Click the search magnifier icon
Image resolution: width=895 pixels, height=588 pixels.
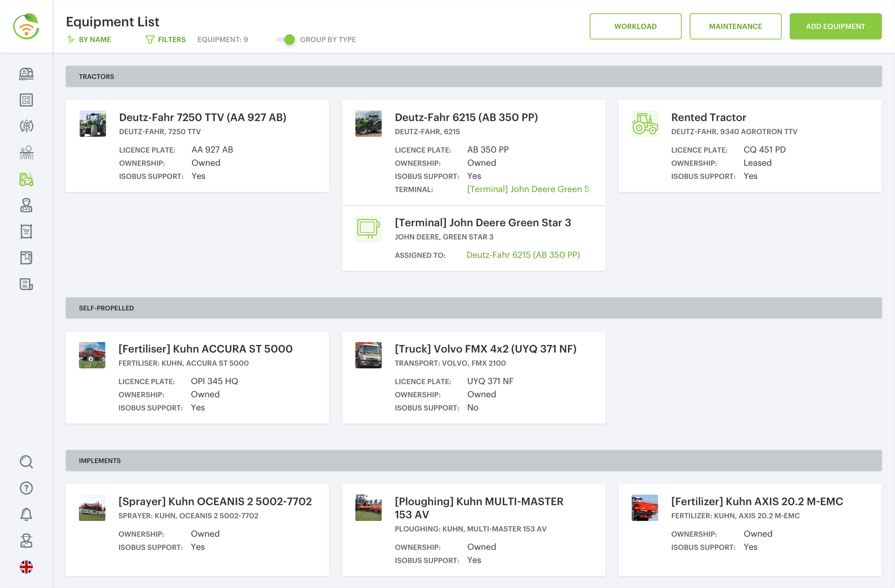point(26,461)
